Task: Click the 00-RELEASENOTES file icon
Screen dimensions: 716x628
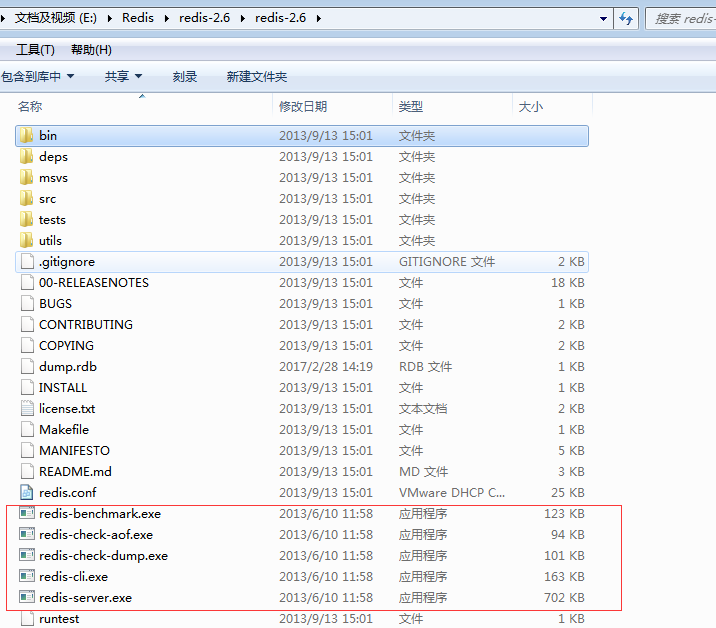Action: [27, 282]
